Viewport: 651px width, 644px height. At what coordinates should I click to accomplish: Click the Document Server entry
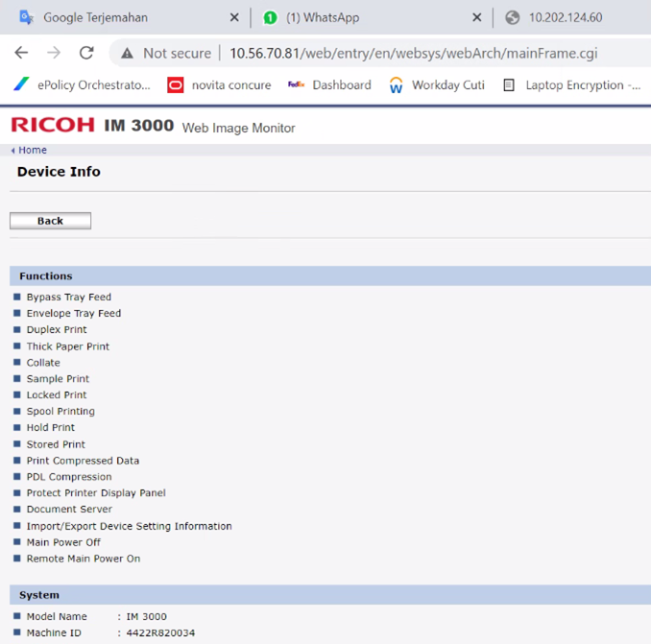69,509
